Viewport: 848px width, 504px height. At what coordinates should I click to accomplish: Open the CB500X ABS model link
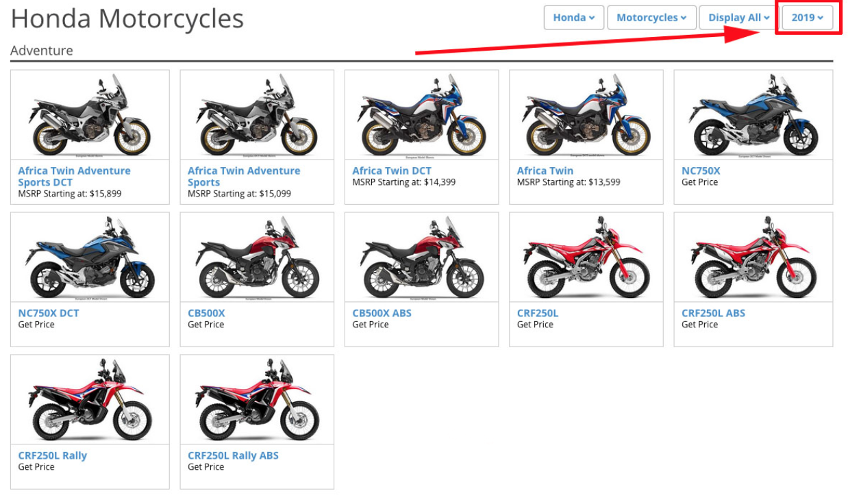pyautogui.click(x=382, y=313)
